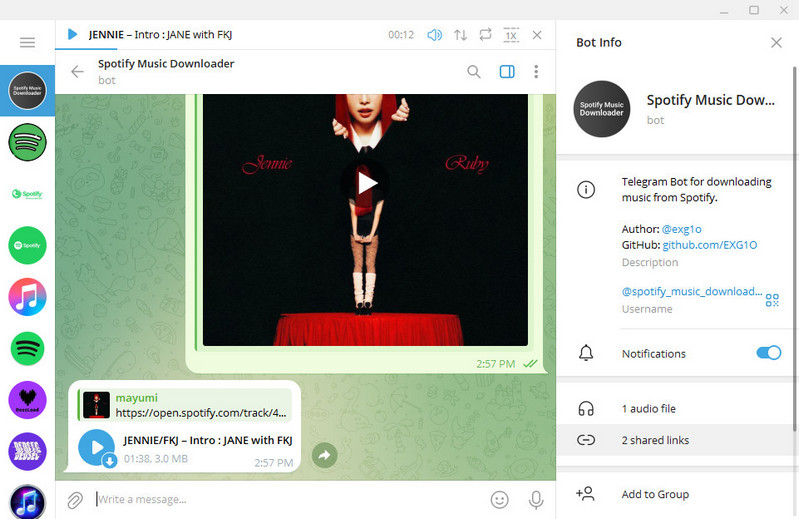Open the pink-blue music note chat
This screenshot has height=519, width=799.
pyautogui.click(x=28, y=297)
